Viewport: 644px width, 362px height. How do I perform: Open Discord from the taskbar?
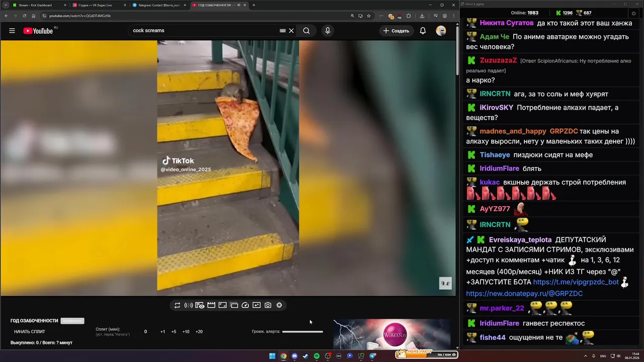(294, 356)
